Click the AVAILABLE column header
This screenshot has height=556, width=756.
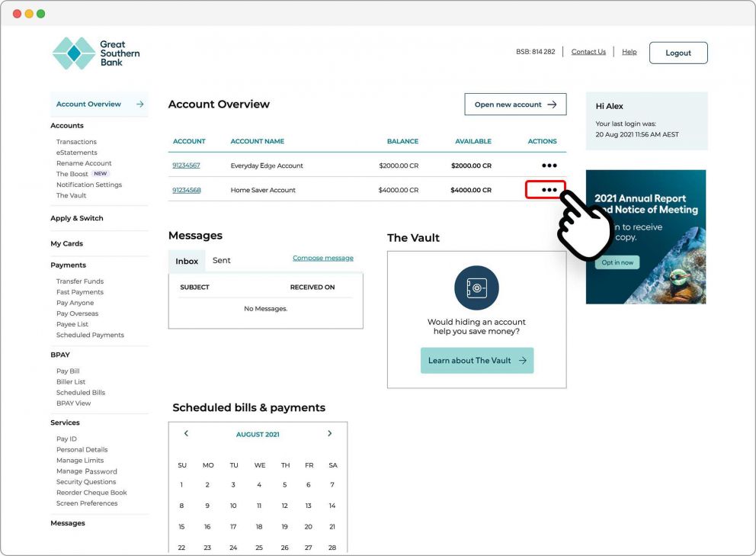pos(473,141)
